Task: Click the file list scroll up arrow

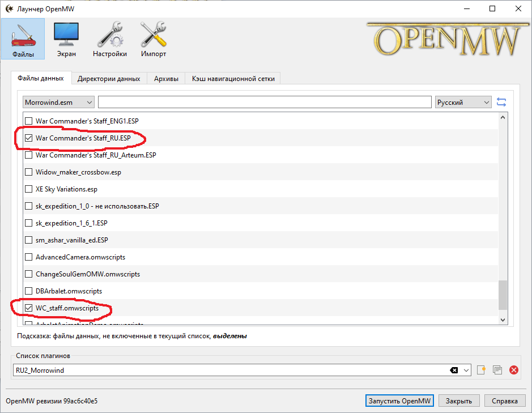Action: (x=503, y=117)
